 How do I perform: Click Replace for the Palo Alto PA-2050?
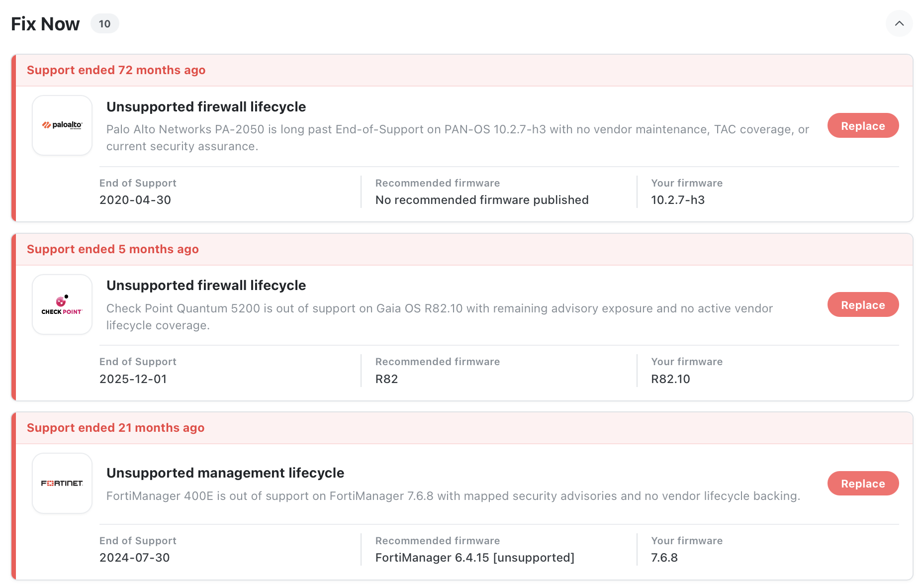tap(863, 125)
